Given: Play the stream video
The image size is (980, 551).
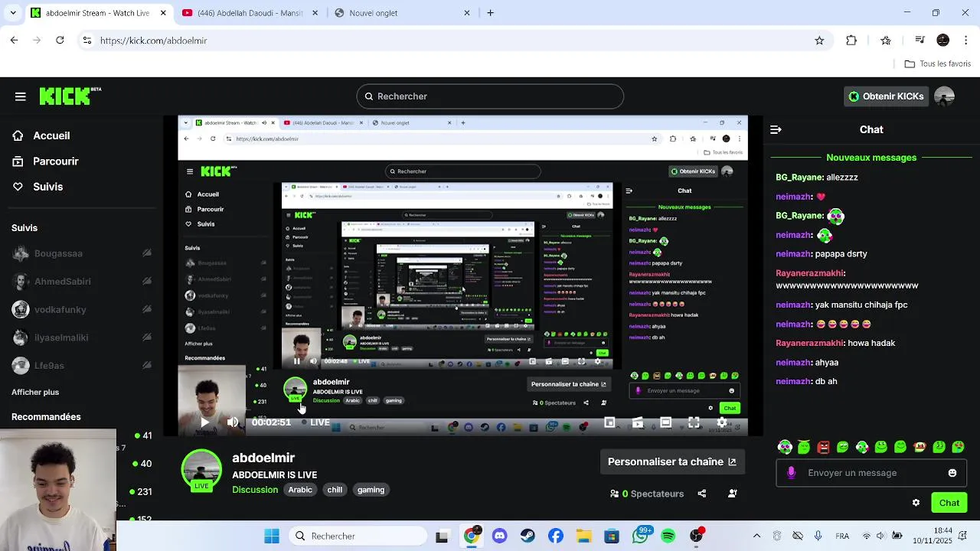Looking at the screenshot, I should click(x=204, y=422).
